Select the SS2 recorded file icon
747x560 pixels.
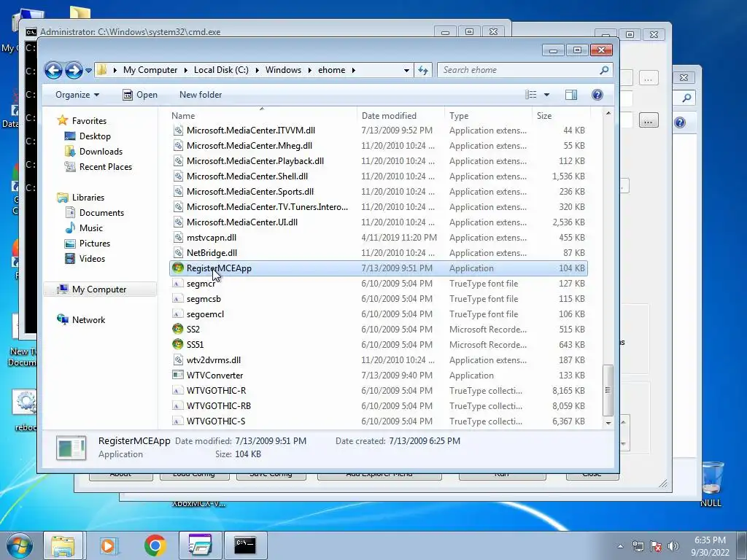(x=178, y=330)
